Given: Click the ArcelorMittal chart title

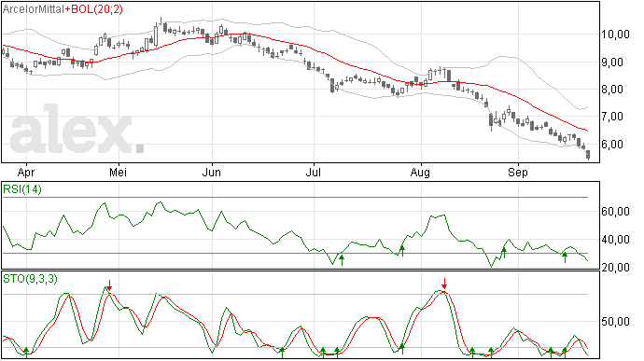Looking at the screenshot, I should (x=34, y=9).
